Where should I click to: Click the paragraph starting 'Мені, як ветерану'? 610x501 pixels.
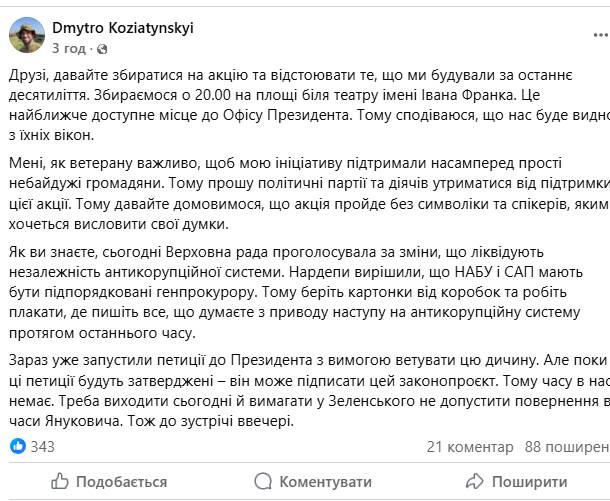[309, 193]
